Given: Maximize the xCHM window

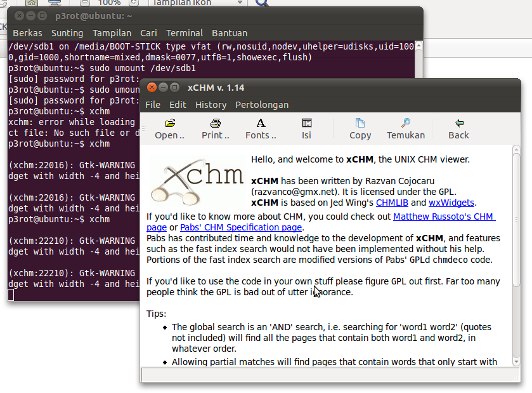Looking at the screenshot, I should (175, 88).
